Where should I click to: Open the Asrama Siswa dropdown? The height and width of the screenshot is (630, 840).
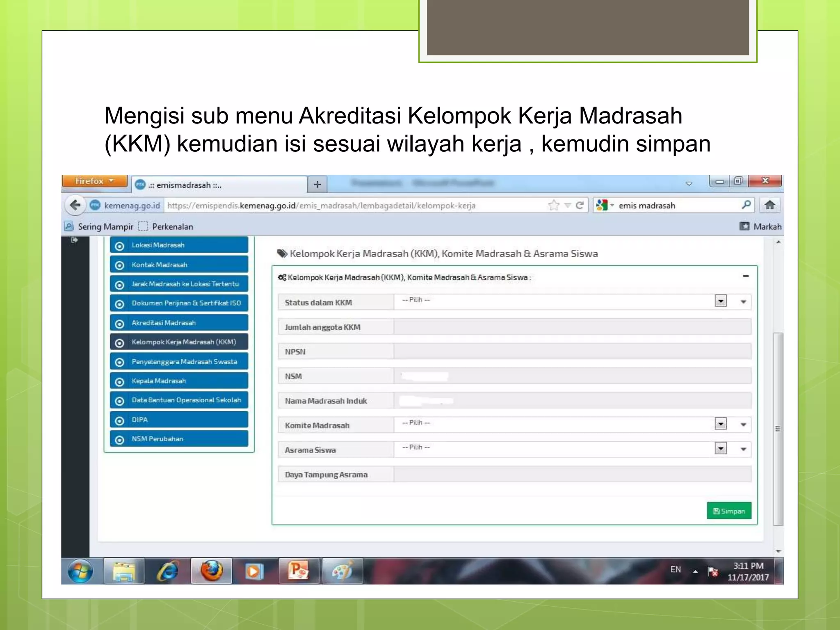(721, 448)
